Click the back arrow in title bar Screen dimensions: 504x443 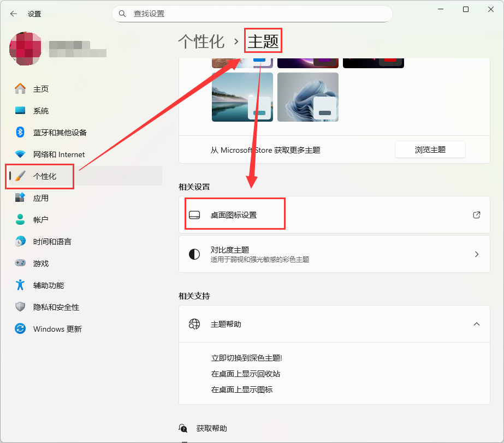14,14
